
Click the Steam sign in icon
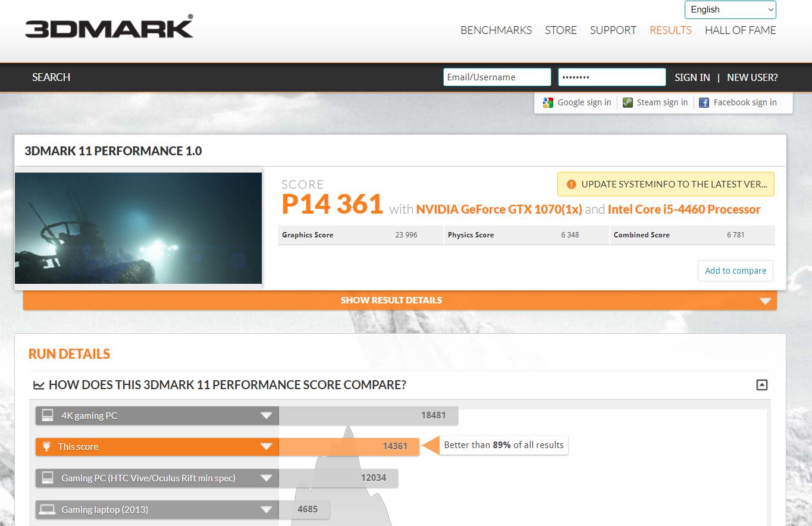[628, 102]
